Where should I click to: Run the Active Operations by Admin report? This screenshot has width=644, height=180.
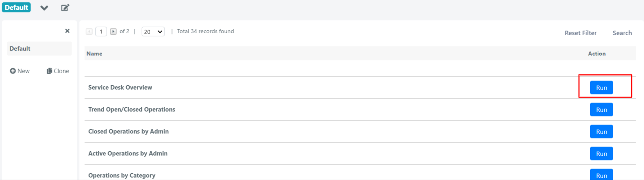[601, 154]
